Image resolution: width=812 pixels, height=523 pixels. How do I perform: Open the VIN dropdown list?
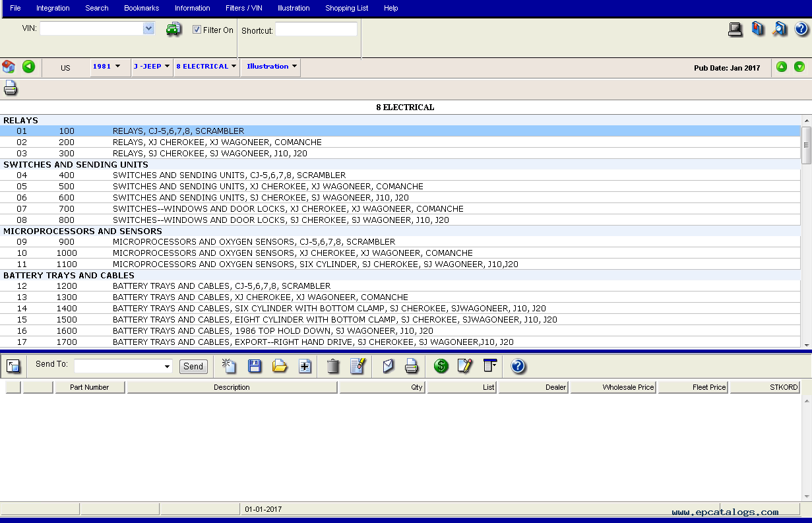[148, 28]
